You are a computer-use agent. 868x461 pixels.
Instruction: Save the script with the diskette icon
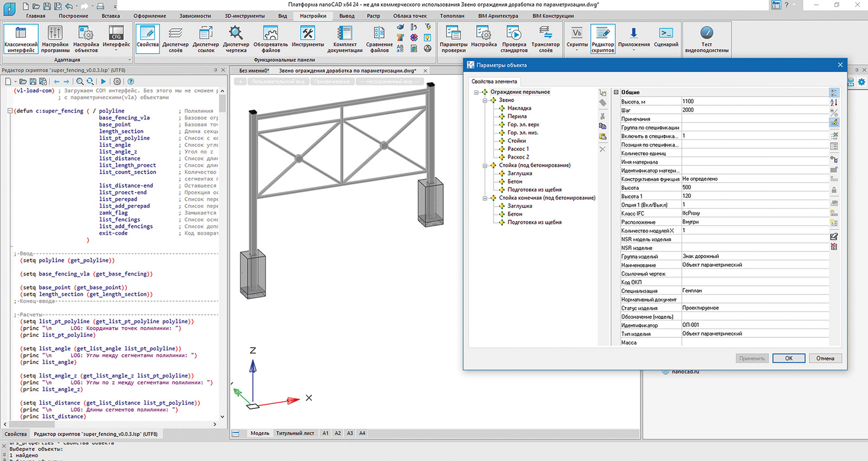[x=33, y=81]
